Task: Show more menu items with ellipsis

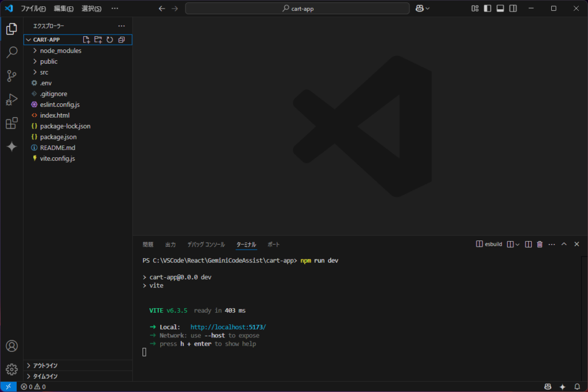Action: [115, 8]
